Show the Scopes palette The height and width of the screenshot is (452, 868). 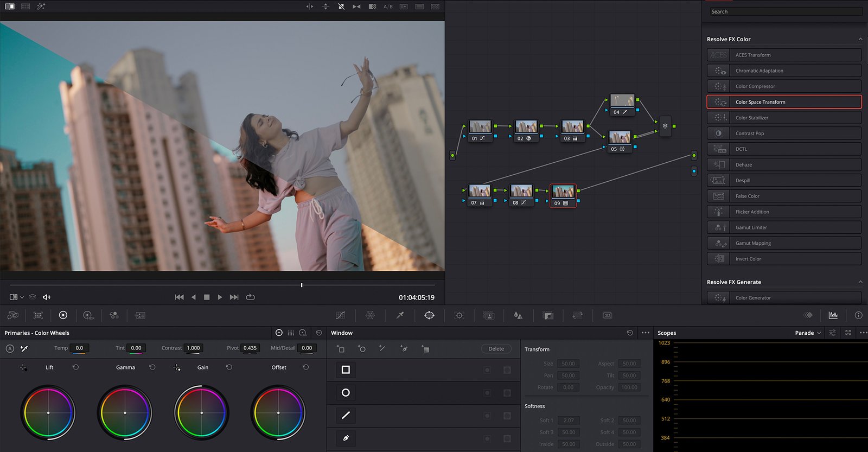[833, 315]
